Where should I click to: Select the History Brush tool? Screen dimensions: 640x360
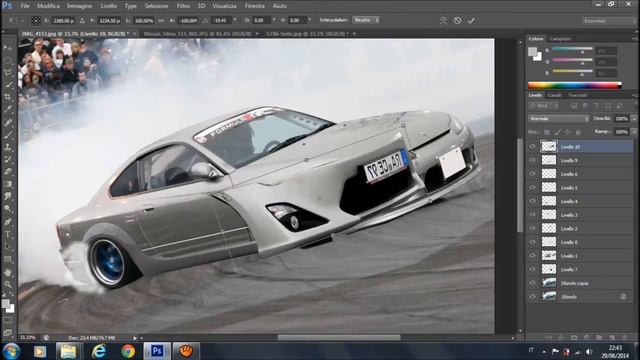(8, 160)
